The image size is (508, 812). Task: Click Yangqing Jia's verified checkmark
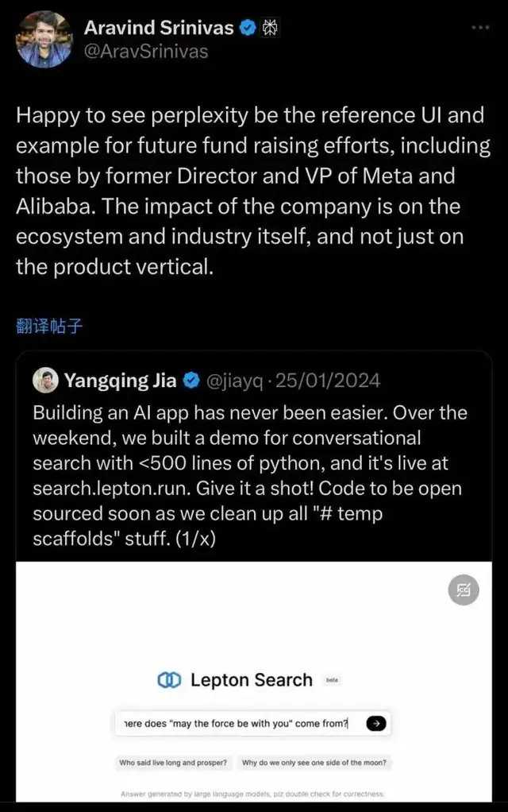(190, 381)
